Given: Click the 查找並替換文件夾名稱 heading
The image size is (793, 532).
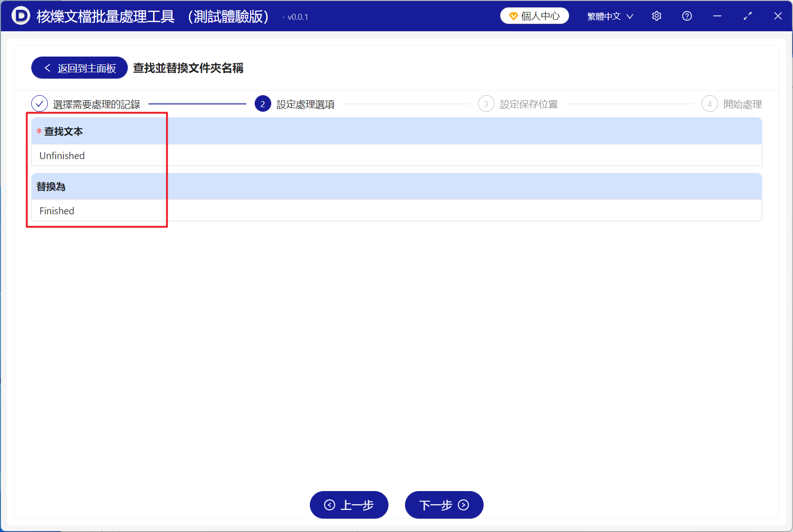Looking at the screenshot, I should tap(188, 68).
